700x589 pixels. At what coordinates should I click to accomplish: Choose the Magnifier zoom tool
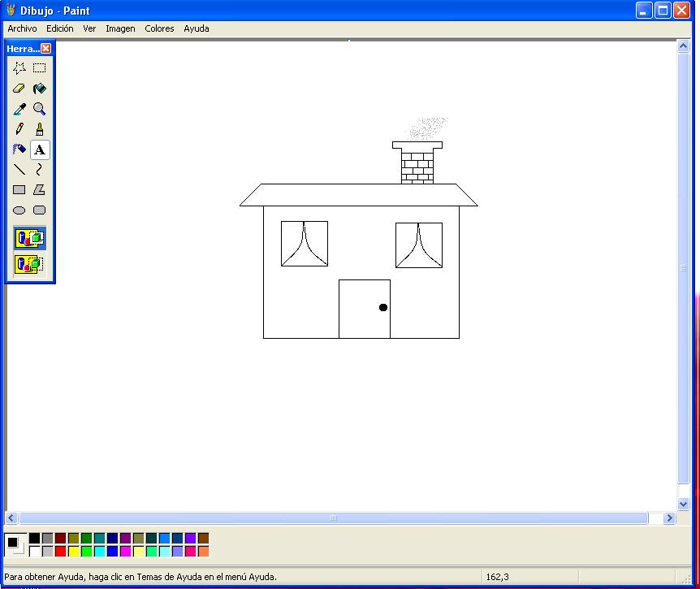[x=39, y=109]
